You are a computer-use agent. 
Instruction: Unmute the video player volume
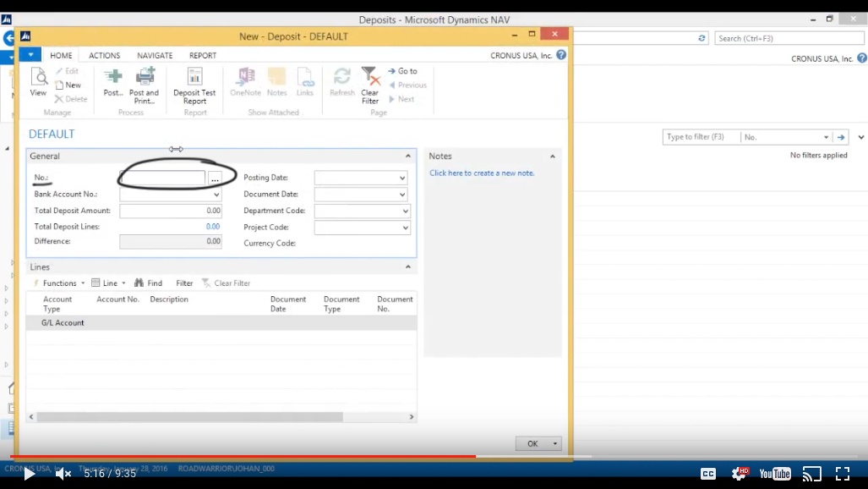(63, 474)
